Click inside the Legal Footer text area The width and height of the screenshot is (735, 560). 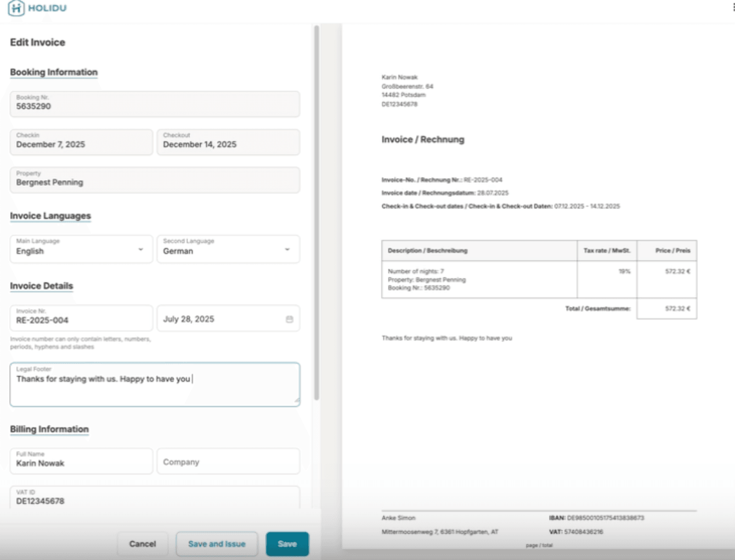pos(155,388)
